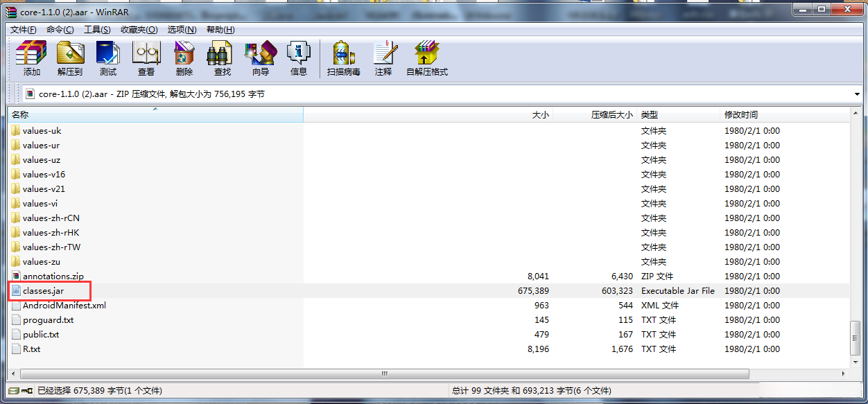Open the 命令(C) menu
The height and width of the screenshot is (404, 868).
coord(60,30)
